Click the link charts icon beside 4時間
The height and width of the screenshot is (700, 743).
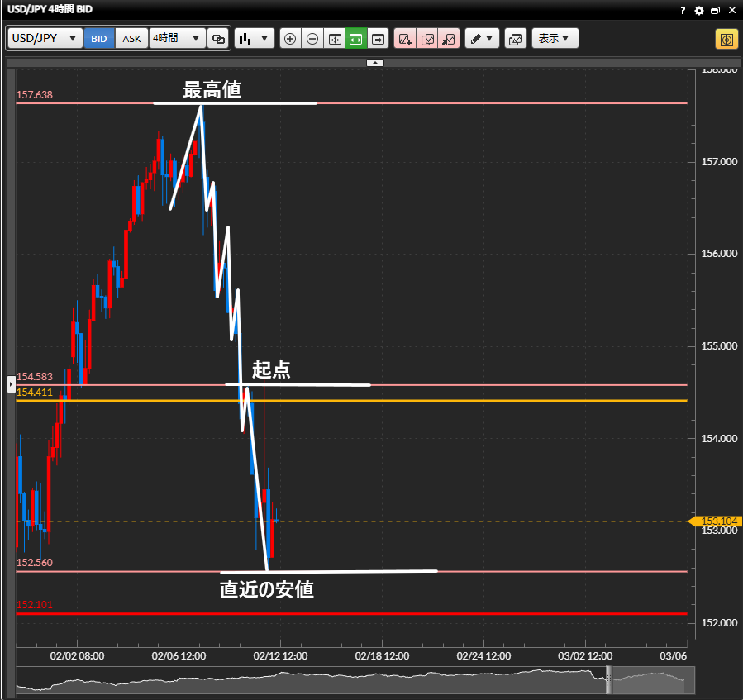[218, 39]
